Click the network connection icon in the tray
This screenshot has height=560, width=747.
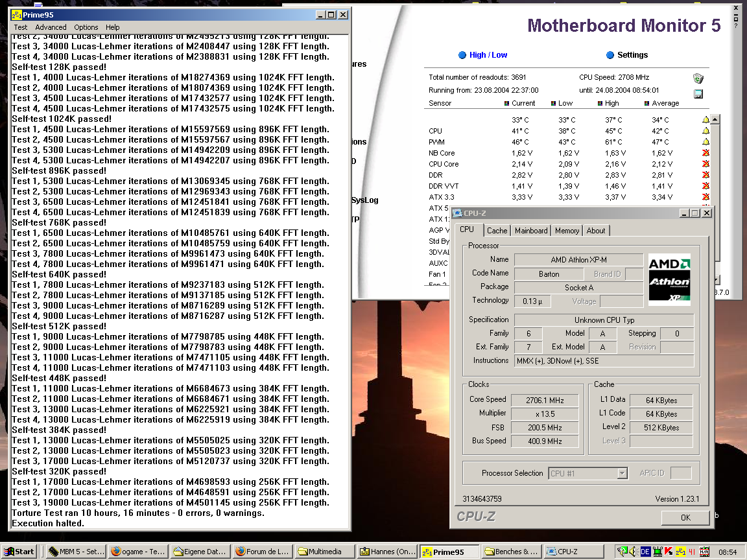(657, 552)
